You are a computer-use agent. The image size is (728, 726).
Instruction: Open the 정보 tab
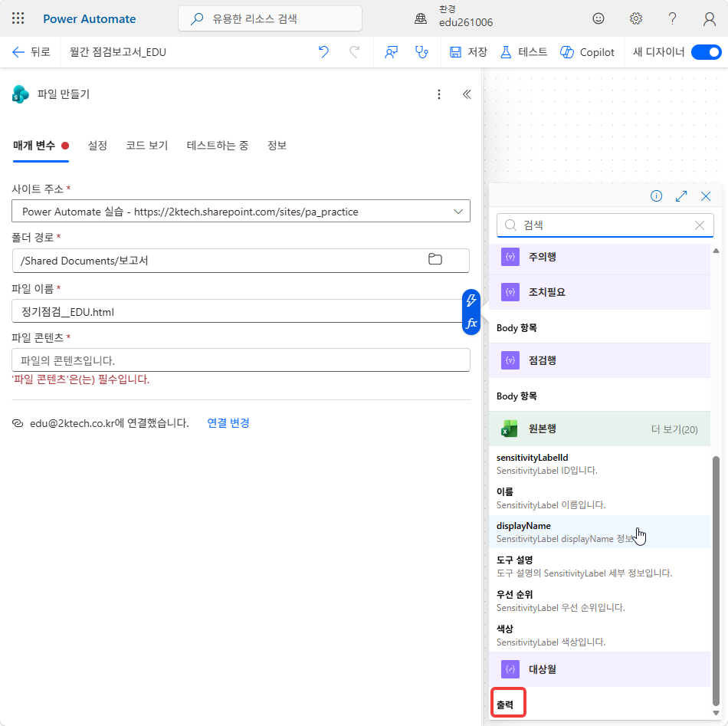[277, 146]
